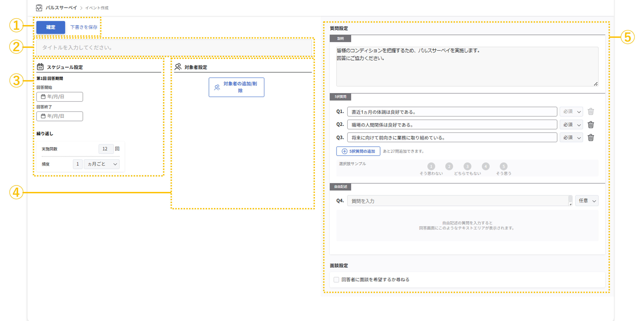Click sample choice circle 5 (そう思う)
This screenshot has height=321, width=644.
[504, 166]
